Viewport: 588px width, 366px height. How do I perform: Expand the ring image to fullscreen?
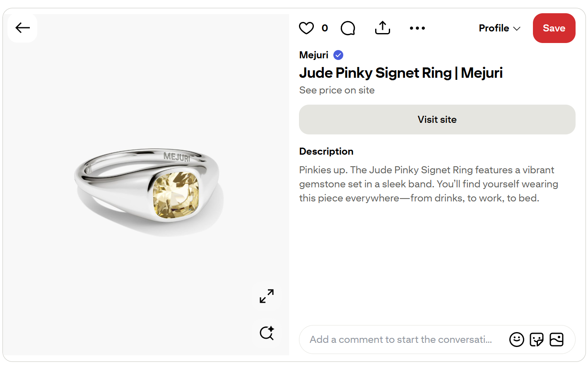pyautogui.click(x=266, y=296)
